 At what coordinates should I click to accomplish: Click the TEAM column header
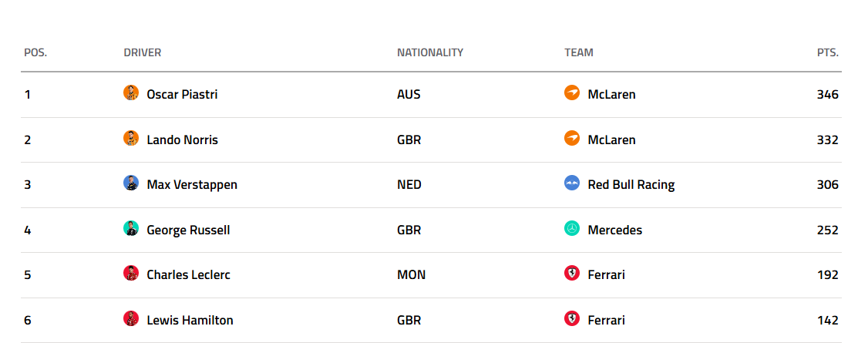click(579, 53)
